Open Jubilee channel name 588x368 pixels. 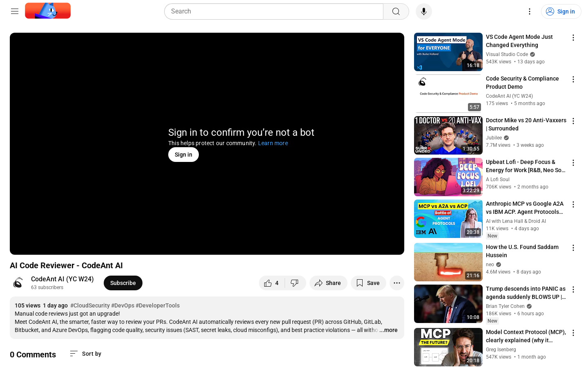(494, 138)
